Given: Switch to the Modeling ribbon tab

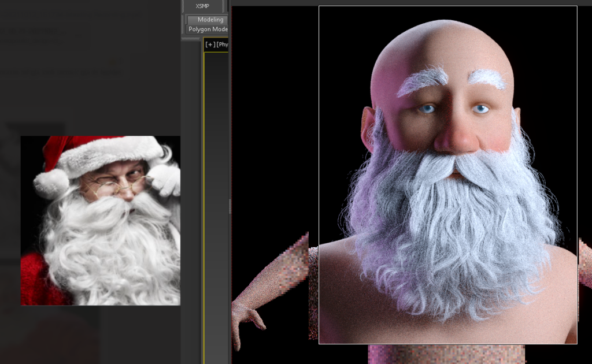Looking at the screenshot, I should [x=210, y=20].
